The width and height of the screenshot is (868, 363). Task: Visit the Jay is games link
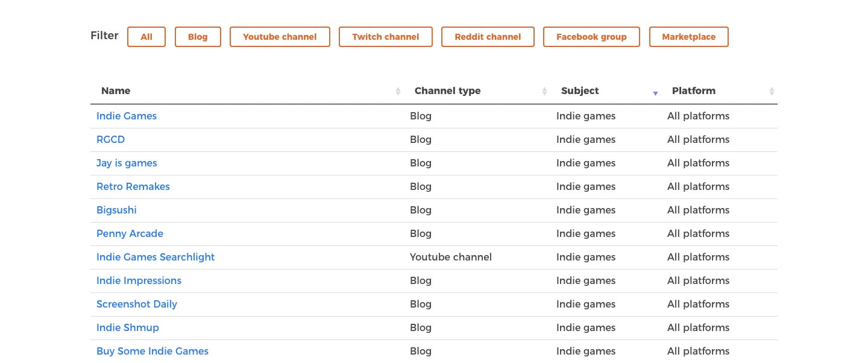(127, 163)
